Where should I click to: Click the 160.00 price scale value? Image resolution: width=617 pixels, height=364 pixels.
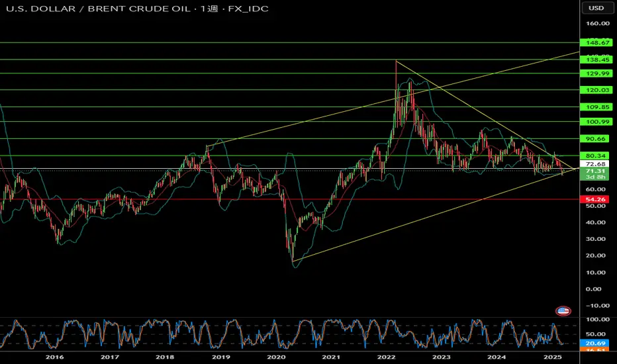[597, 23]
